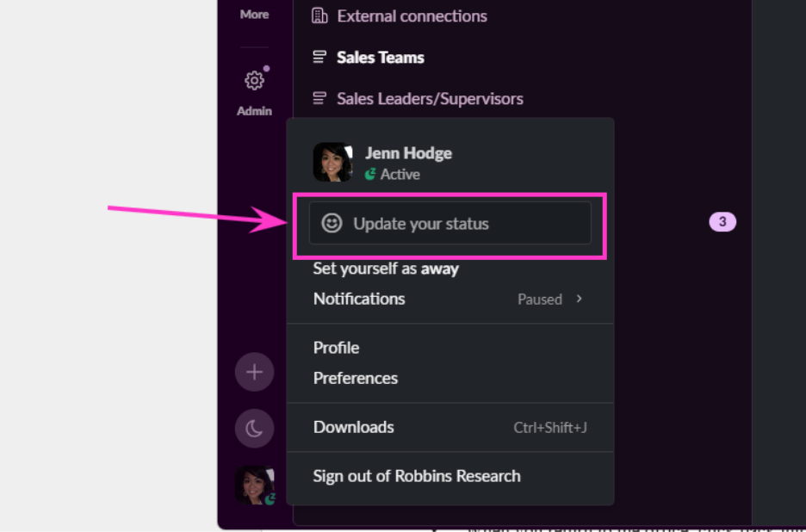Open the Notifications Paused menu item
806x532 pixels.
point(450,299)
